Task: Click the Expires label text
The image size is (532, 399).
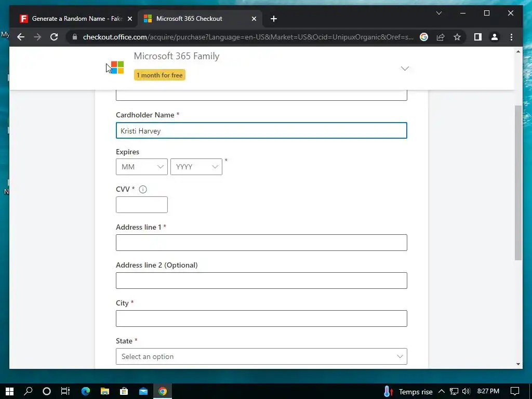Action: [128, 152]
